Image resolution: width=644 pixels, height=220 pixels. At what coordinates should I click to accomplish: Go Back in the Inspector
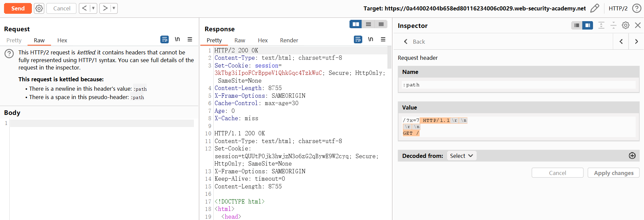click(415, 42)
